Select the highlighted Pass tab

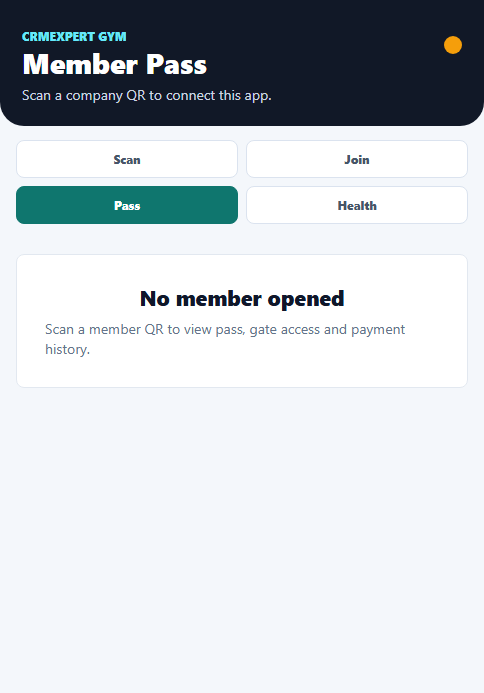coord(127,205)
